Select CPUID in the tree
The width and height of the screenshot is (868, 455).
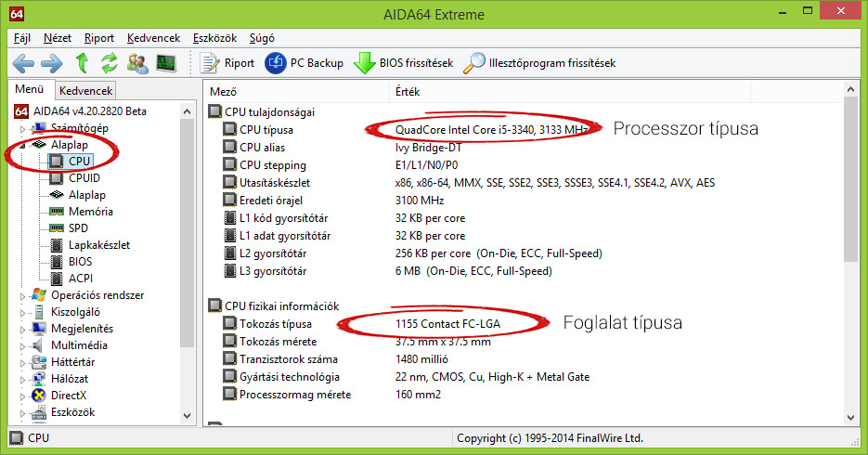[x=84, y=178]
